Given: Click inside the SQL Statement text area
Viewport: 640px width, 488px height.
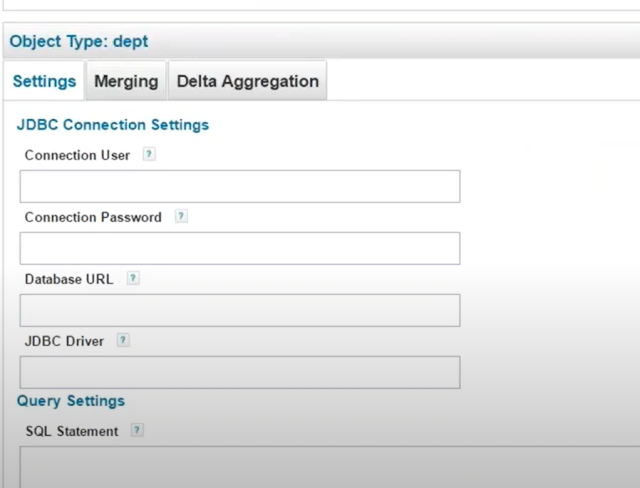Looking at the screenshot, I should (x=330, y=467).
